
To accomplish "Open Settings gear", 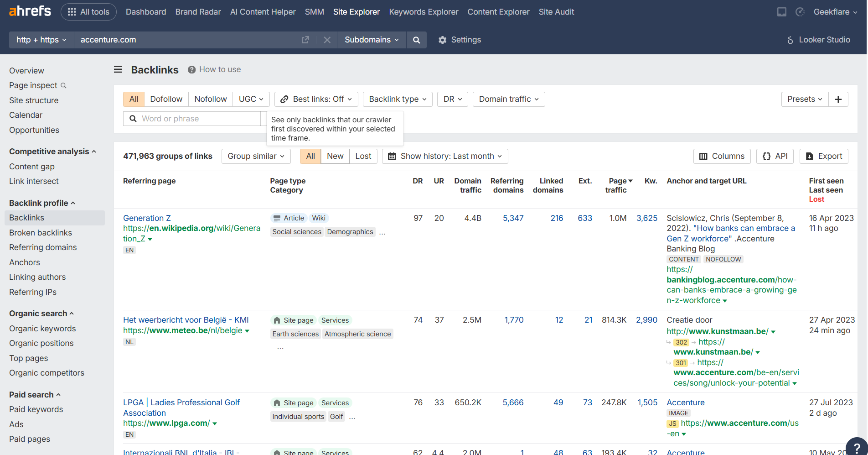I will pyautogui.click(x=460, y=40).
